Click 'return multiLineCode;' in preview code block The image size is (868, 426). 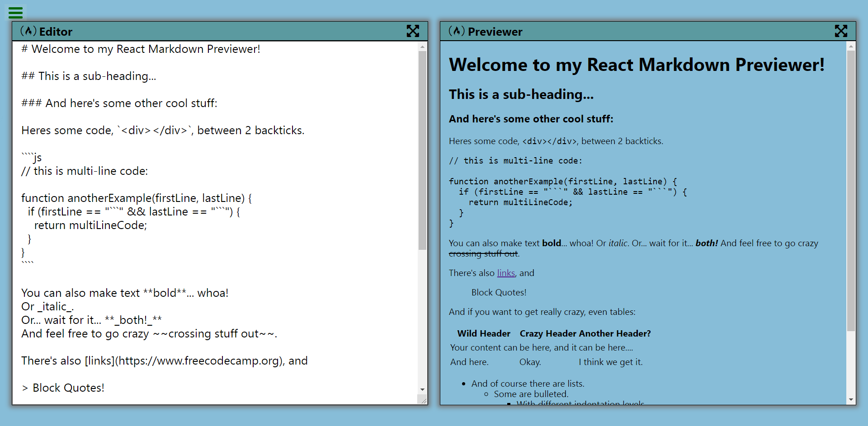[520, 202]
